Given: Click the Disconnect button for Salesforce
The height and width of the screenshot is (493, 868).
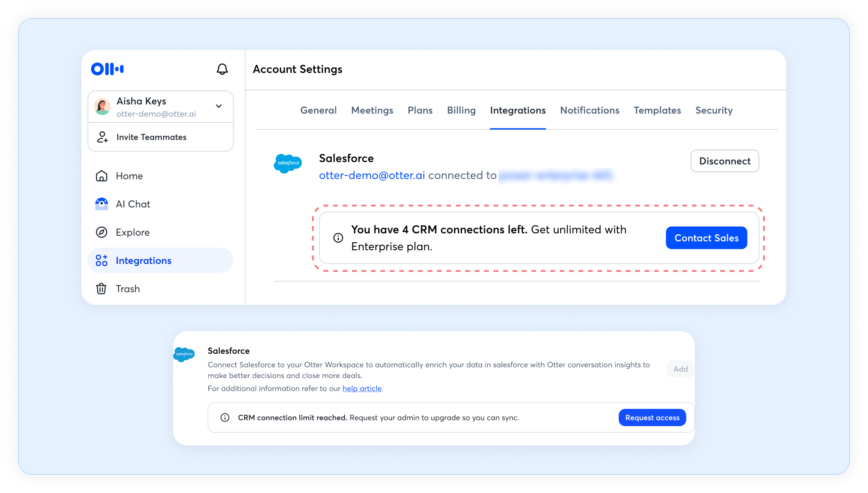Looking at the screenshot, I should click(x=725, y=161).
